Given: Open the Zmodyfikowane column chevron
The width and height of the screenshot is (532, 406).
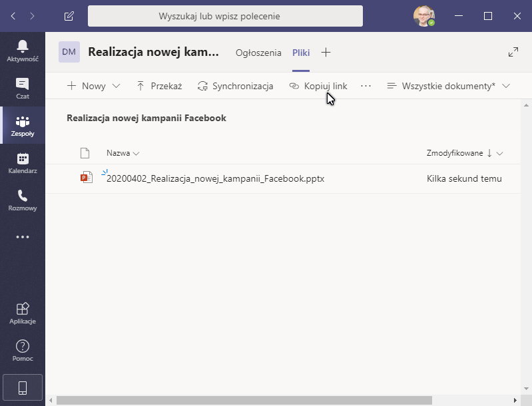Looking at the screenshot, I should (x=499, y=153).
